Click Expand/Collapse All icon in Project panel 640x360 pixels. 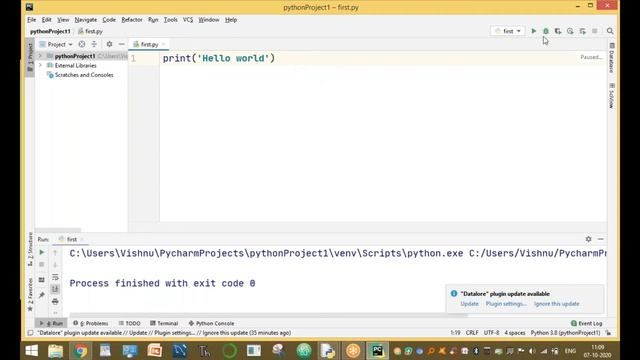pyautogui.click(x=94, y=44)
